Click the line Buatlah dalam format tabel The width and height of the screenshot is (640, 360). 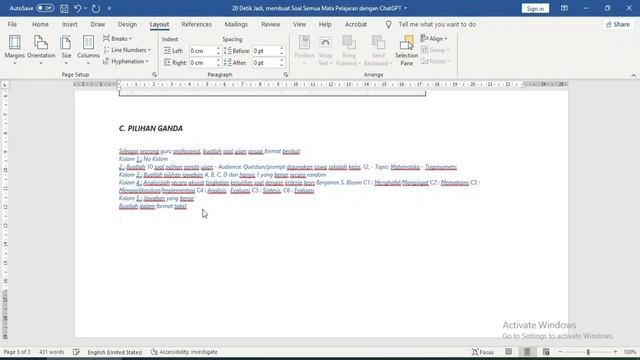[x=153, y=206]
